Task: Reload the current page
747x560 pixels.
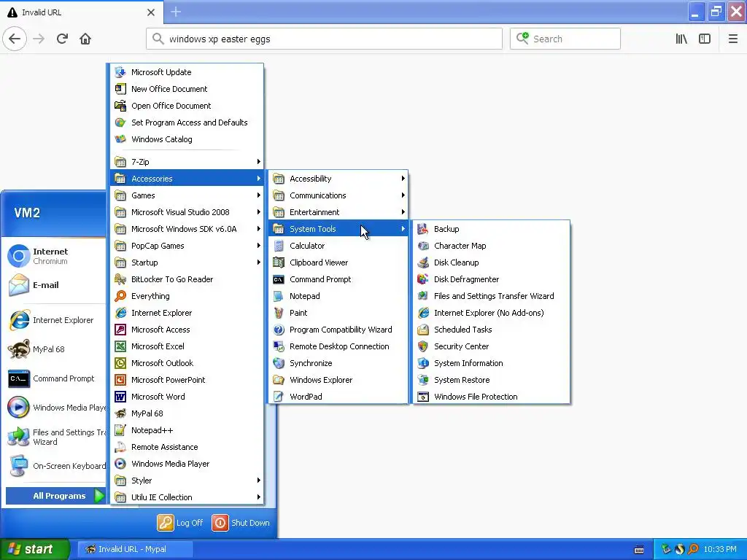Action: click(x=62, y=39)
